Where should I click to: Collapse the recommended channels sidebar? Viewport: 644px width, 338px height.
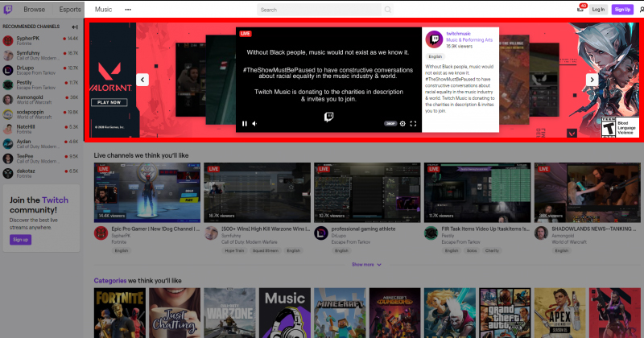[x=75, y=27]
